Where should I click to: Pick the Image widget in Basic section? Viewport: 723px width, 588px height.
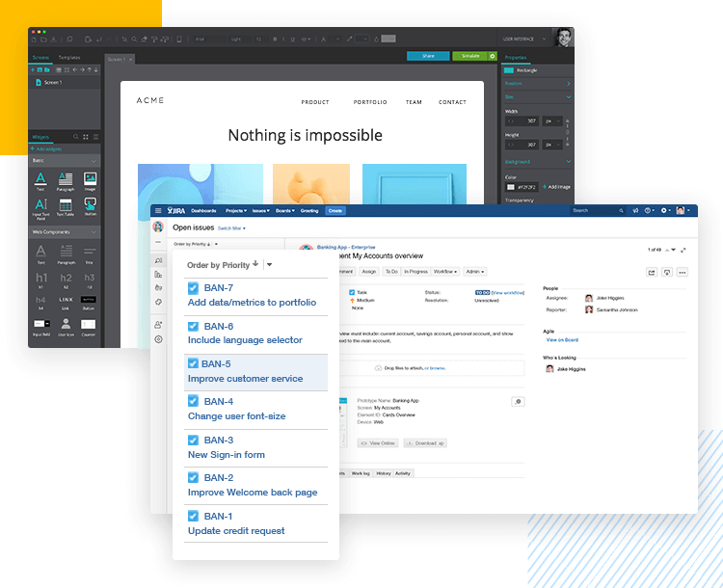(90, 181)
